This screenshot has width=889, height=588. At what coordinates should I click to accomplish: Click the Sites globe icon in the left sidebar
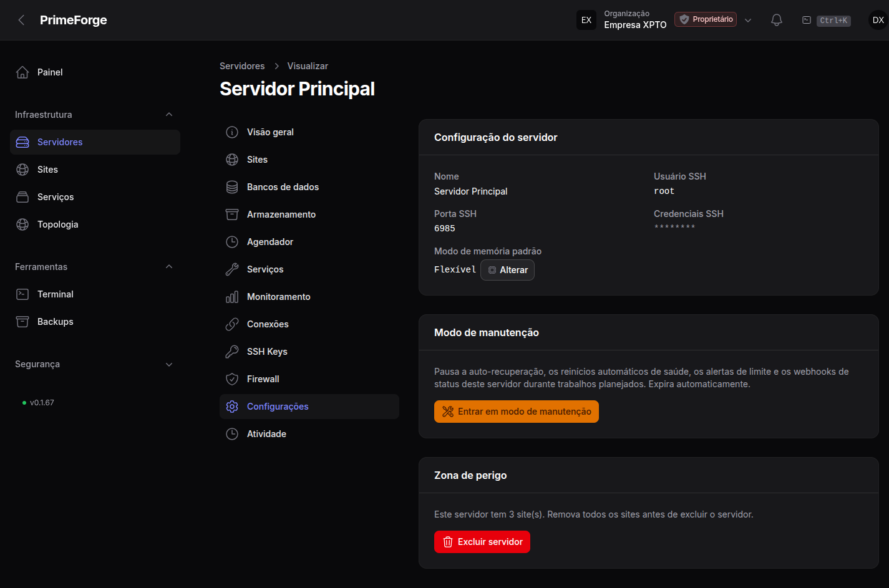[x=22, y=170]
